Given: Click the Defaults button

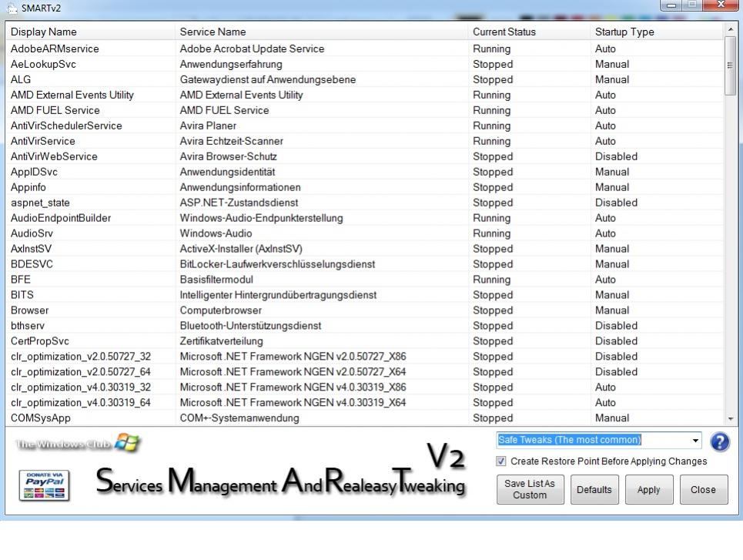Looking at the screenshot, I should coord(594,489).
